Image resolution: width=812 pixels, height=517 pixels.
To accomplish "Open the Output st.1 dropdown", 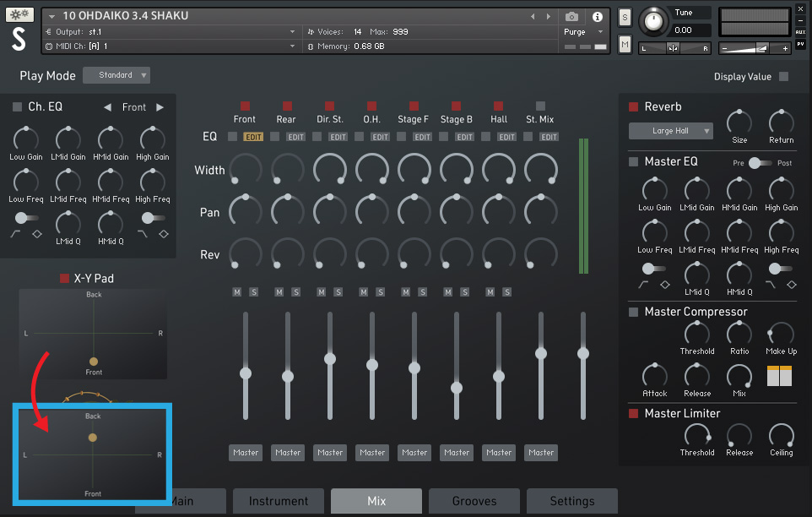I will click(x=293, y=32).
